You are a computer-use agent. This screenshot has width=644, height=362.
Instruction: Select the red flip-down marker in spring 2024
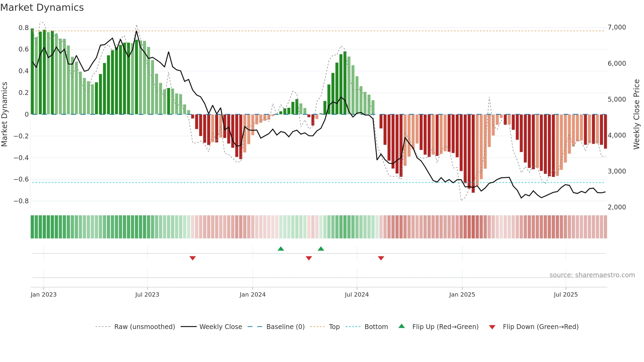coord(309,258)
